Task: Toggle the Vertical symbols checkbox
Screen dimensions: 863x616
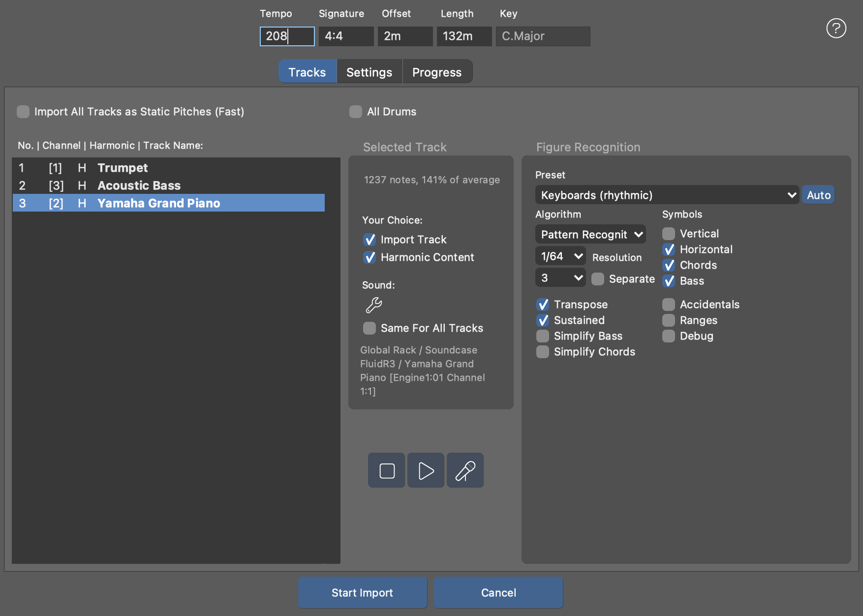Action: pos(669,234)
